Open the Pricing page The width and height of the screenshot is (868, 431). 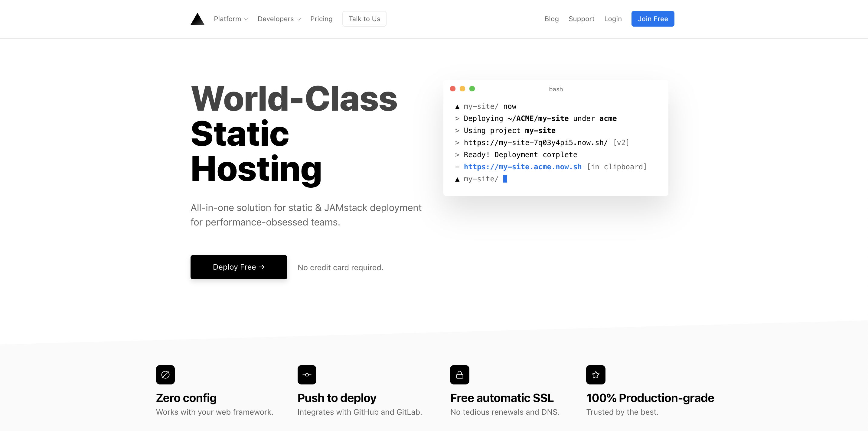pyautogui.click(x=321, y=19)
